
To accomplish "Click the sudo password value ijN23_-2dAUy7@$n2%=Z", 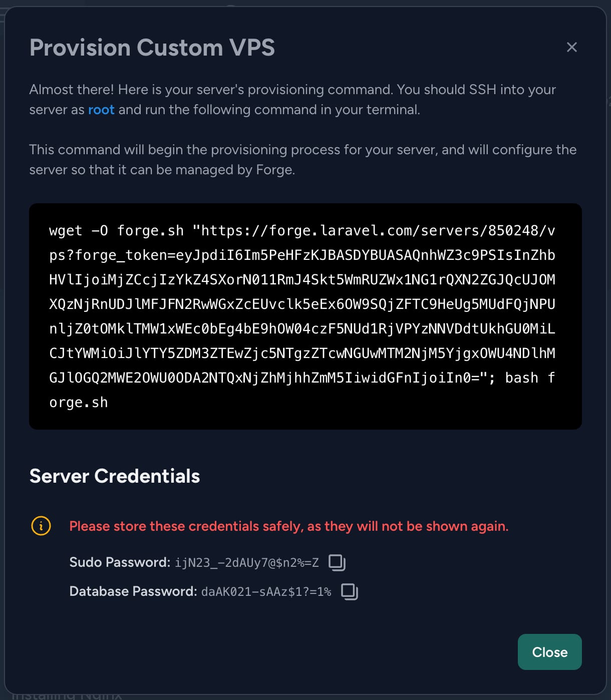I will (x=246, y=563).
